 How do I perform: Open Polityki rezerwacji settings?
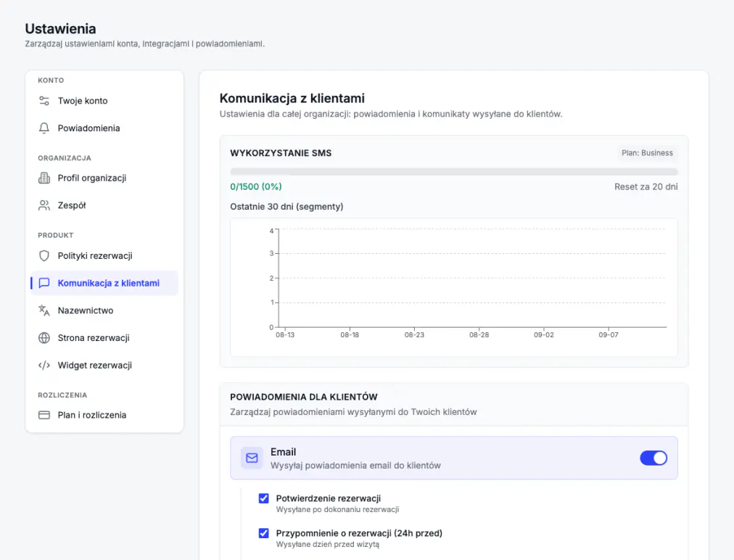point(104,255)
